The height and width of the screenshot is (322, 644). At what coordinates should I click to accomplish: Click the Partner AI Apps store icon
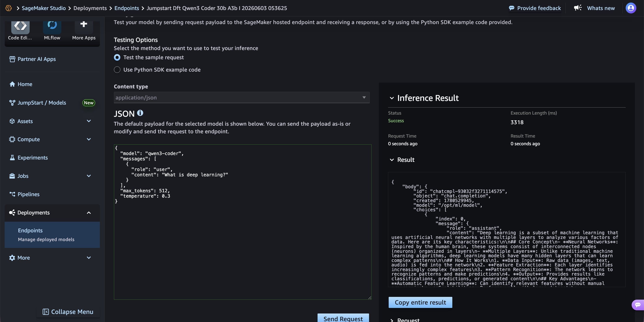coord(12,59)
